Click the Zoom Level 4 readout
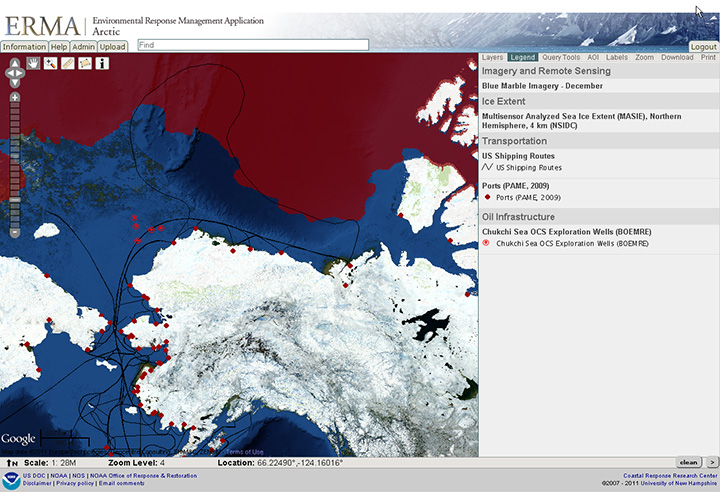Image resolution: width=720 pixels, height=492 pixels. coord(136,463)
